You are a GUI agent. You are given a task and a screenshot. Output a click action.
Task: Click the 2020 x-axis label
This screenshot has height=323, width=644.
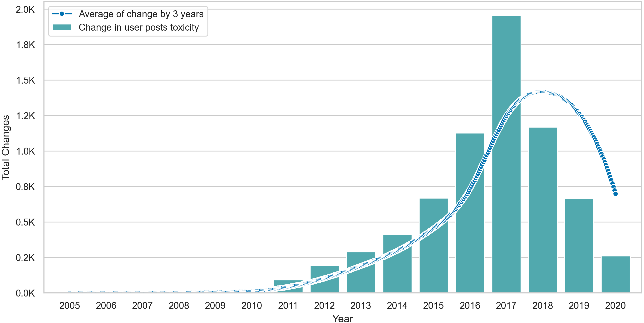click(x=615, y=306)
